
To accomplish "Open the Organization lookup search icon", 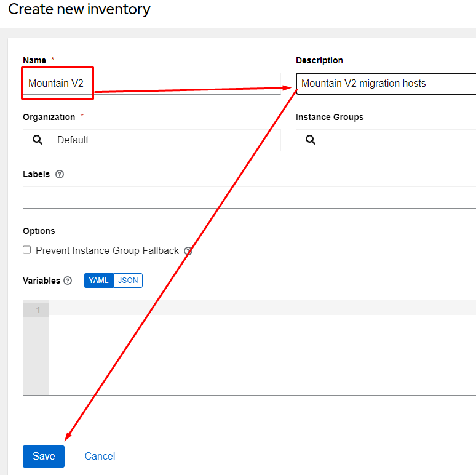I will click(x=38, y=140).
